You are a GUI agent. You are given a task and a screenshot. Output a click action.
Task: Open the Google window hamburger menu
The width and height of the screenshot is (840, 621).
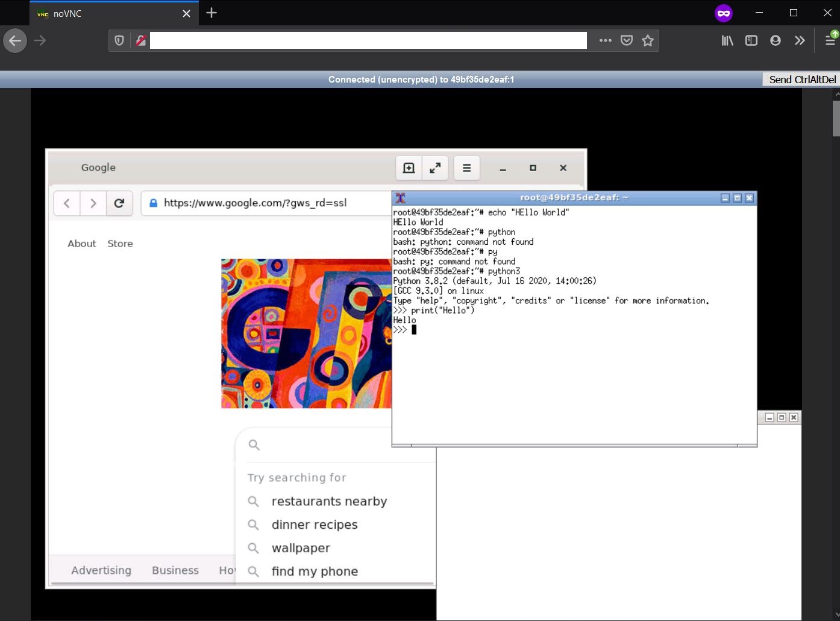(x=466, y=168)
